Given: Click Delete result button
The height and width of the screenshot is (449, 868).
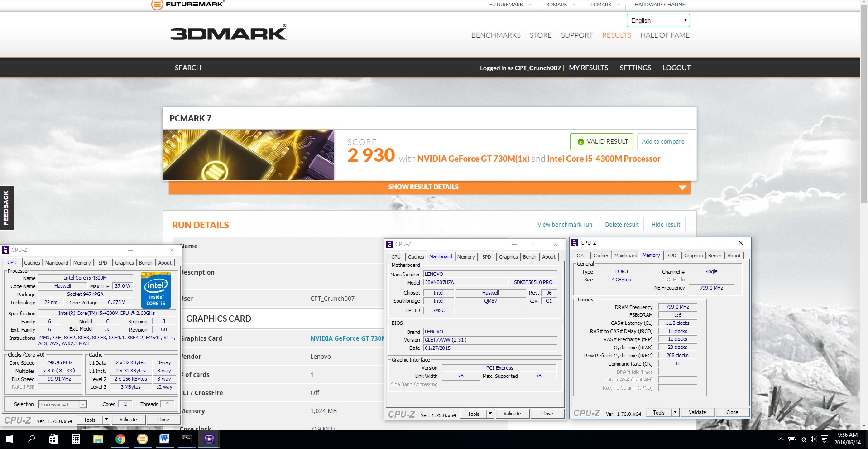Looking at the screenshot, I should [622, 224].
